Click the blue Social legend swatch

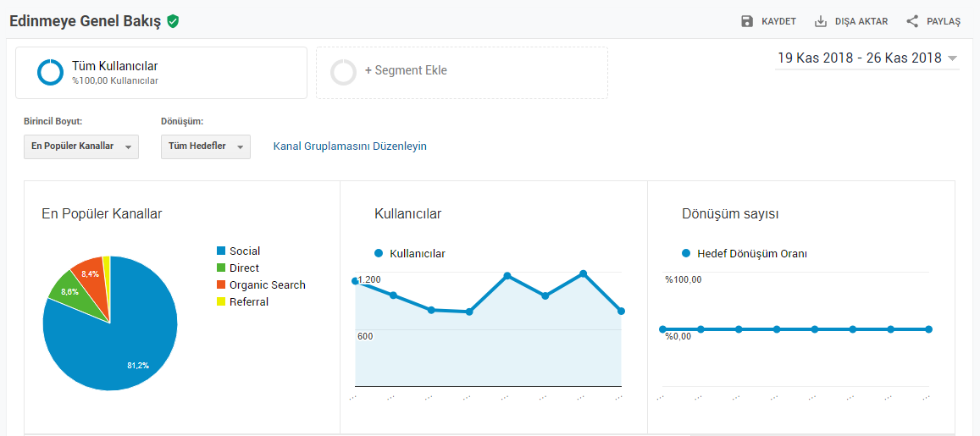[220, 251]
